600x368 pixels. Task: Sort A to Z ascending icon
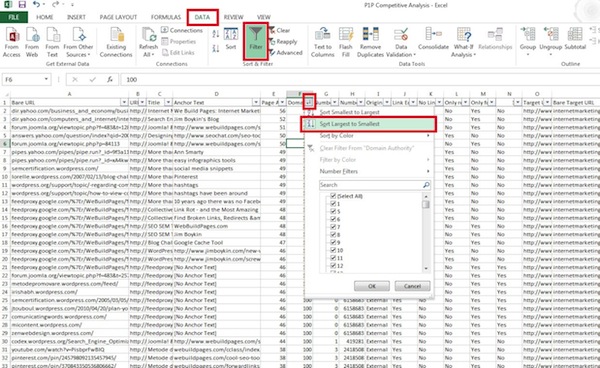click(x=216, y=34)
